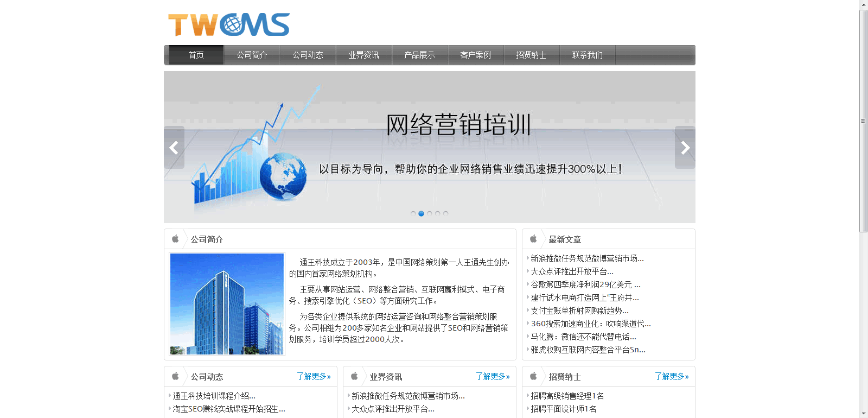
Task: Click apple icon beside 公司动态 heading
Action: pyautogui.click(x=175, y=376)
